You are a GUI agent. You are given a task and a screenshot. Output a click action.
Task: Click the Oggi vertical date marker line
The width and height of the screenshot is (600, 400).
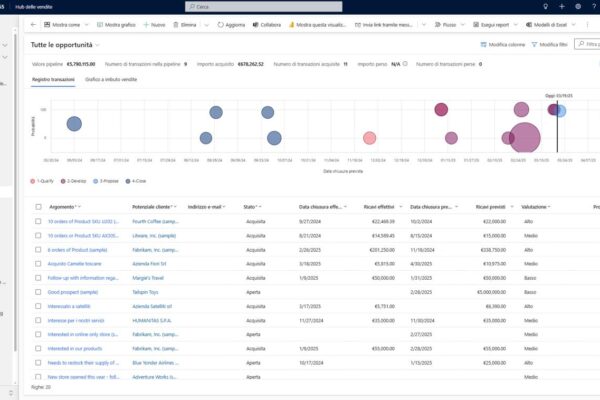(x=557, y=126)
